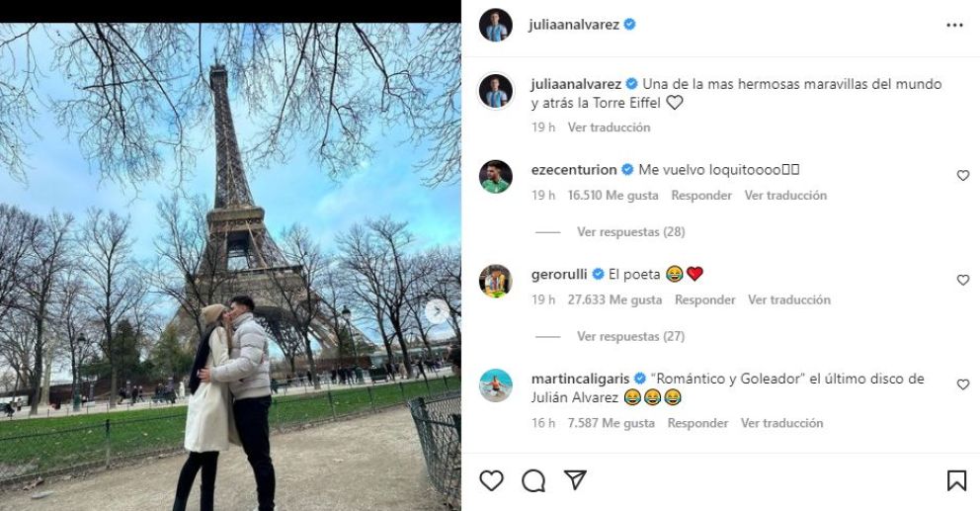Like martincaligaris's comment
Image resolution: width=980 pixels, height=511 pixels.
pos(963,384)
